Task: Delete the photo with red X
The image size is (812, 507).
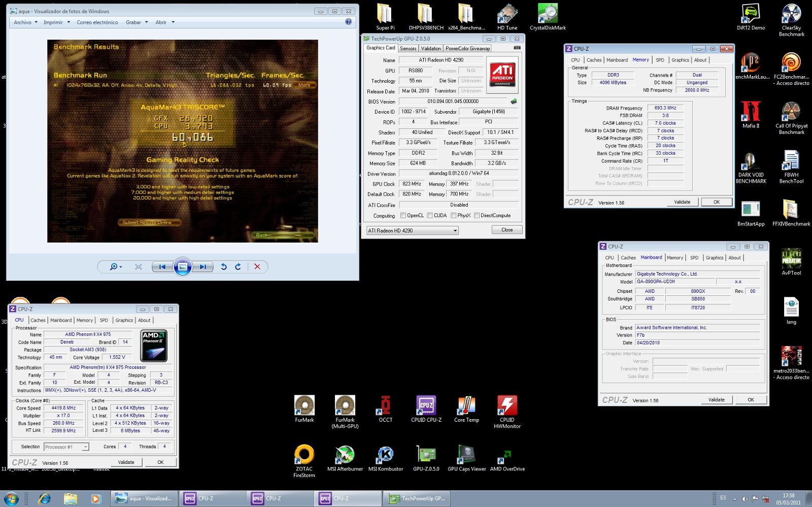Action: [x=257, y=267]
